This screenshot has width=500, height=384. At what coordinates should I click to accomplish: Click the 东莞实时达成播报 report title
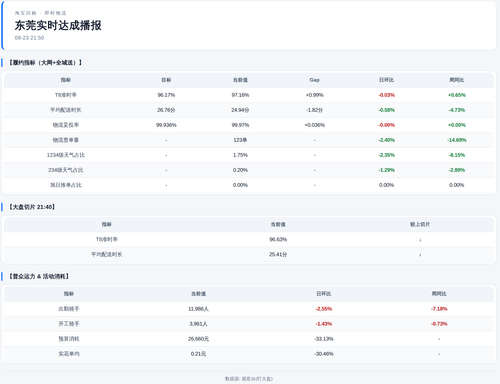[58, 25]
